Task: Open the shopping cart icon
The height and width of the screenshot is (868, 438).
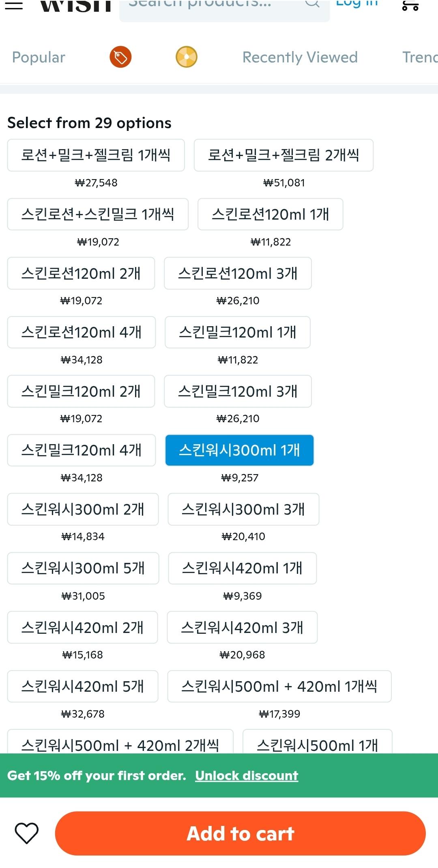Action: [410, 5]
